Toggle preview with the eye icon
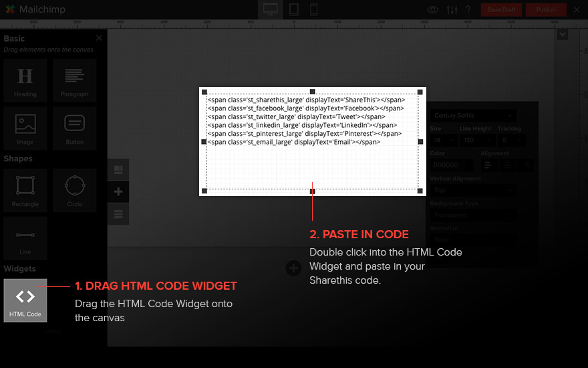 tap(433, 10)
